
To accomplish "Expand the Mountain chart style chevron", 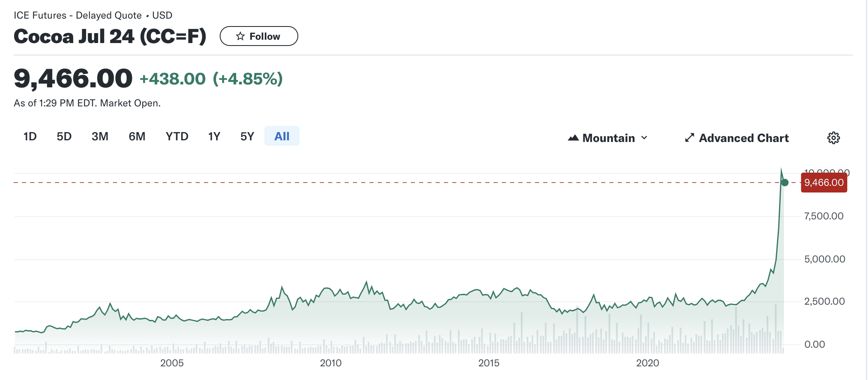I will coord(645,138).
